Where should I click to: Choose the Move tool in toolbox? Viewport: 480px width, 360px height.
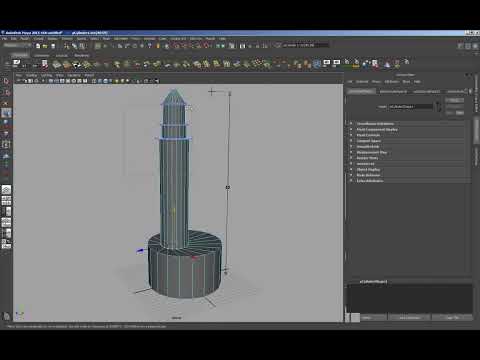[x=6, y=113]
